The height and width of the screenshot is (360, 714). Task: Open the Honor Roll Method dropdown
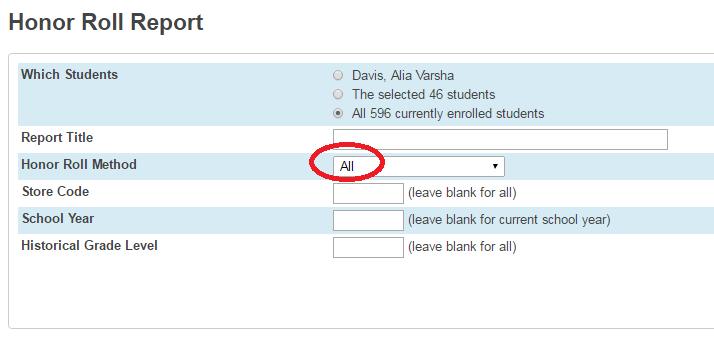pyautogui.click(x=418, y=166)
